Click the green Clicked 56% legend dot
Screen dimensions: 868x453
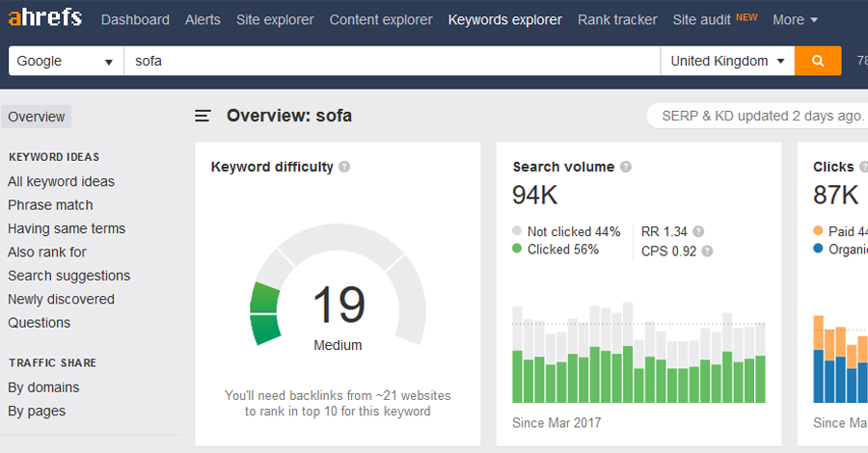click(517, 249)
